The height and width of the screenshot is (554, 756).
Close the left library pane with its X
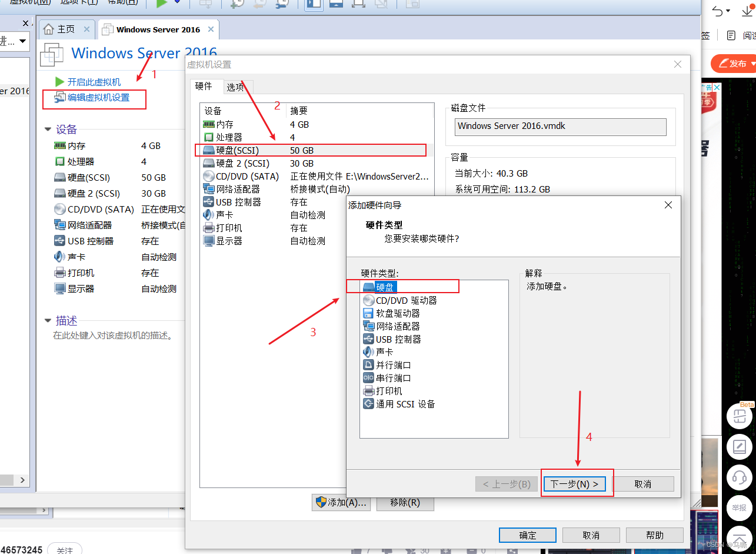(25, 24)
